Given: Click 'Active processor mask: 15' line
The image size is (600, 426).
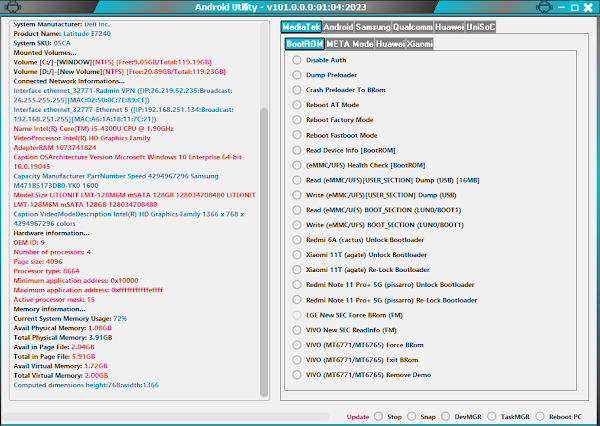Looking at the screenshot, I should [x=54, y=300].
